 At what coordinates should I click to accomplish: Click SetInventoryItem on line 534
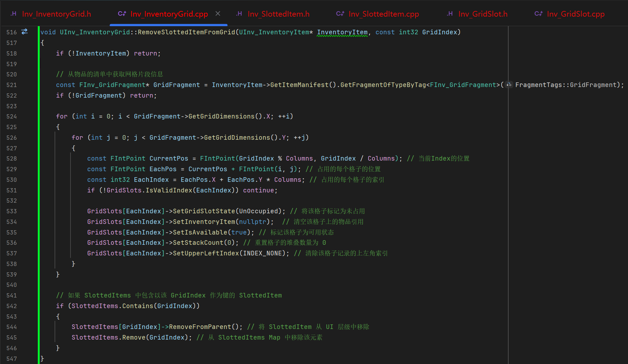(204, 222)
